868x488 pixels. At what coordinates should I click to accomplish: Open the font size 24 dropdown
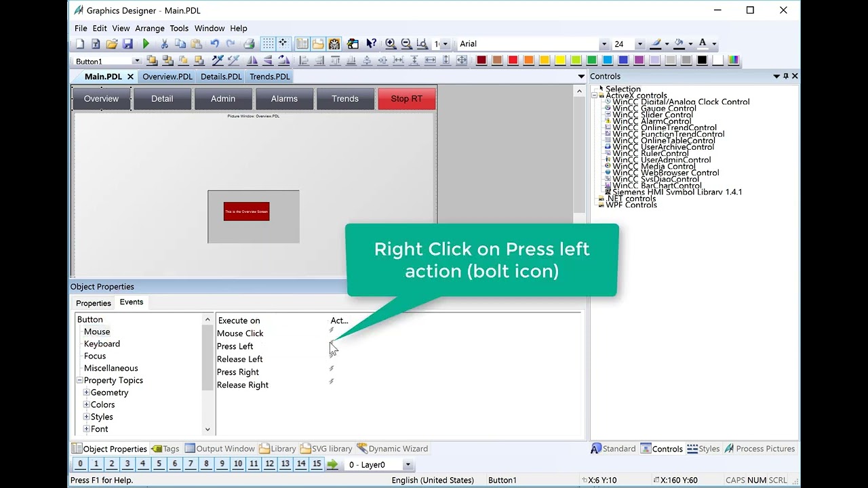pos(639,44)
